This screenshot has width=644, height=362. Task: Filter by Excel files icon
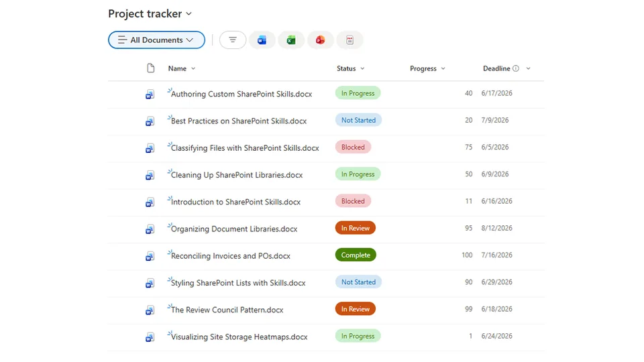291,40
